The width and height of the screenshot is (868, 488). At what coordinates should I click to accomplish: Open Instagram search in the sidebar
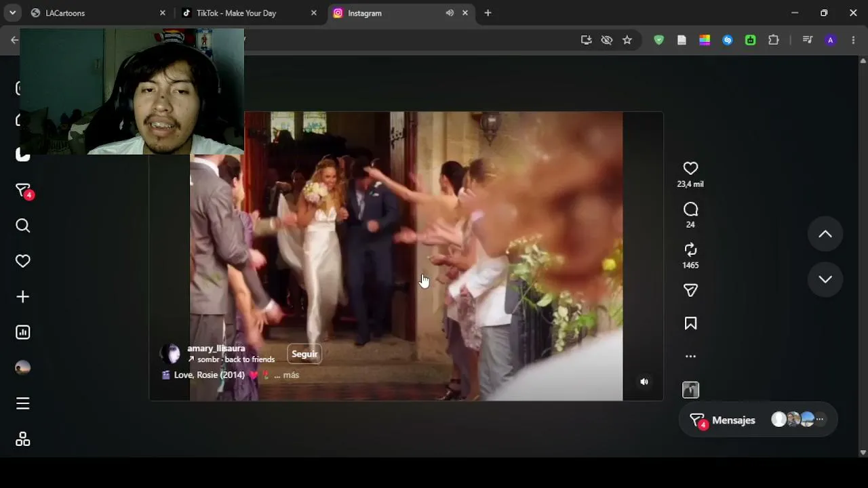[x=22, y=226]
